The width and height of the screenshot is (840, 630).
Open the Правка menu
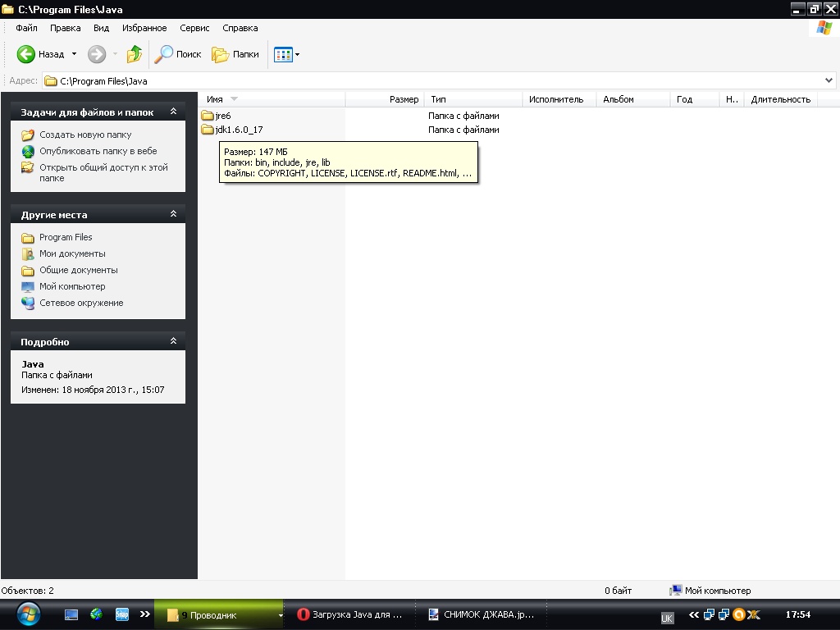click(66, 28)
